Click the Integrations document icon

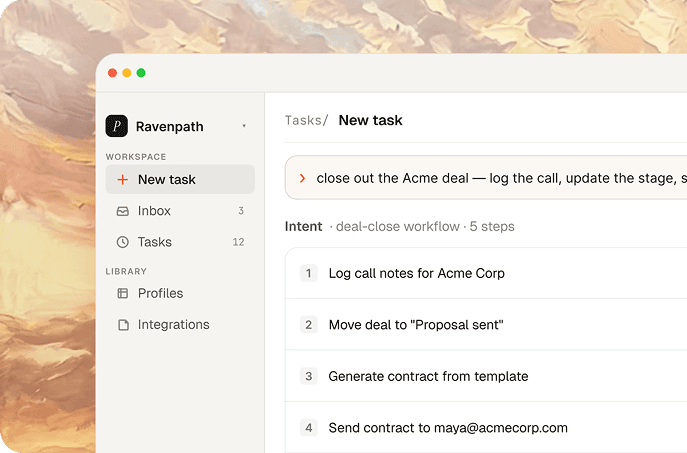124,325
